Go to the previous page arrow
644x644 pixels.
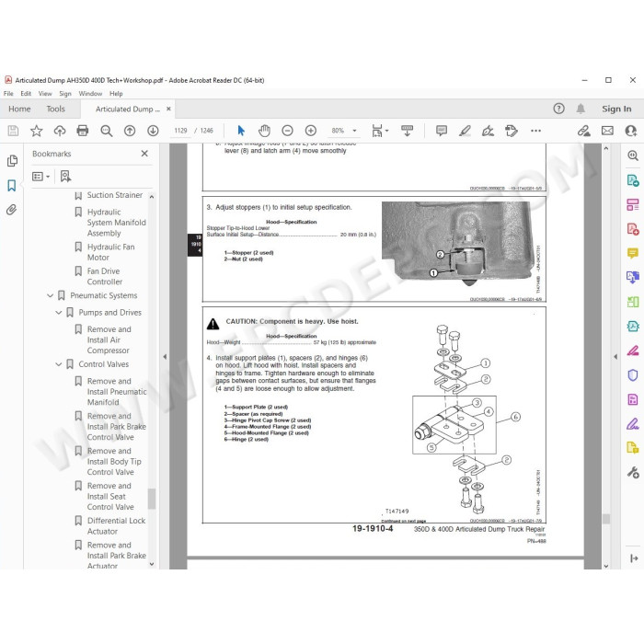pos(130,131)
